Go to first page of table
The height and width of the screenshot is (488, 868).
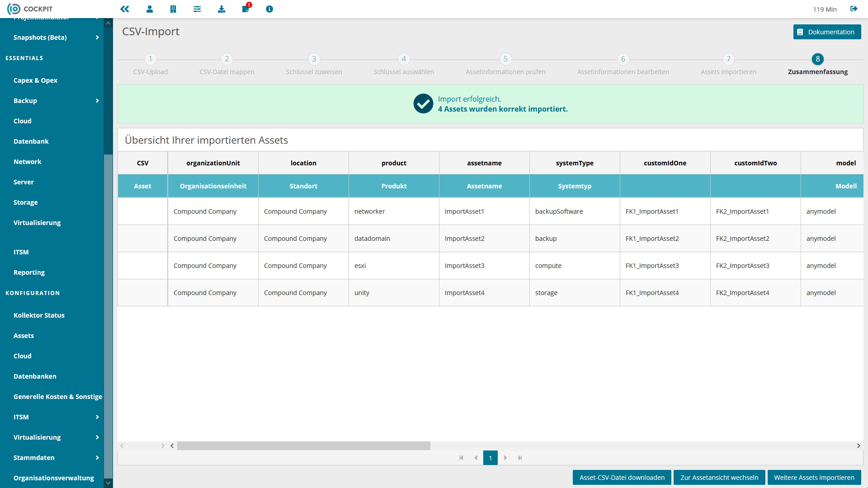coord(461,458)
